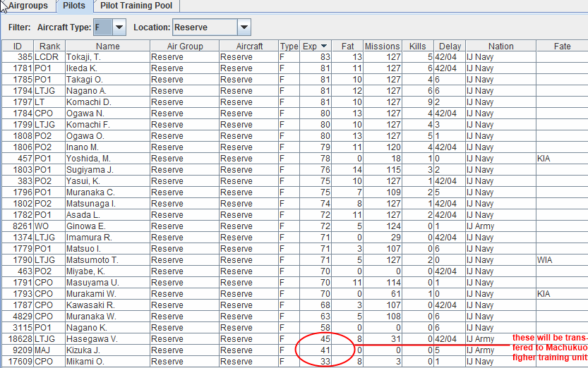The width and height of the screenshot is (588, 368).
Task: Select pilot Nagano A.
Action: pos(107,91)
